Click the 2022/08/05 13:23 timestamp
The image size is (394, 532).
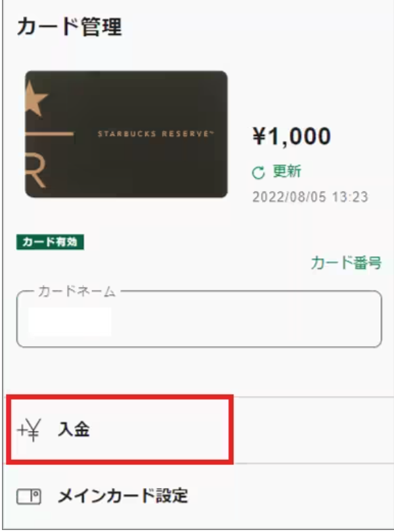tap(310, 197)
